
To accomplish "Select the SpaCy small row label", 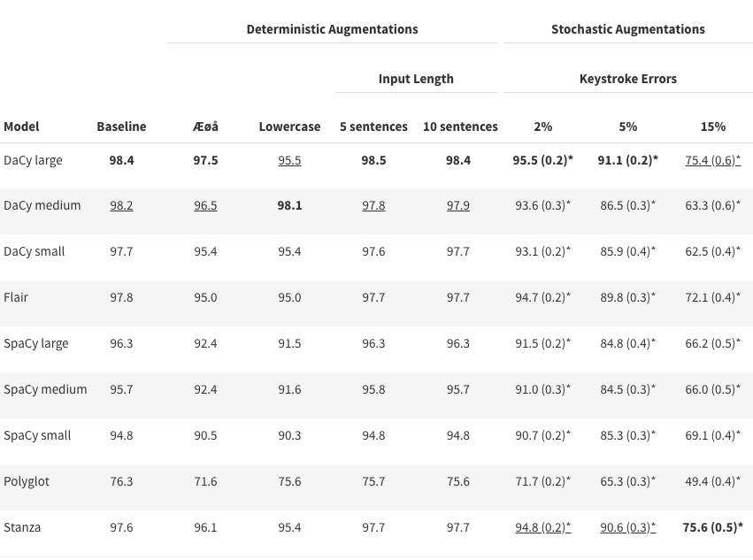I will [37, 435].
